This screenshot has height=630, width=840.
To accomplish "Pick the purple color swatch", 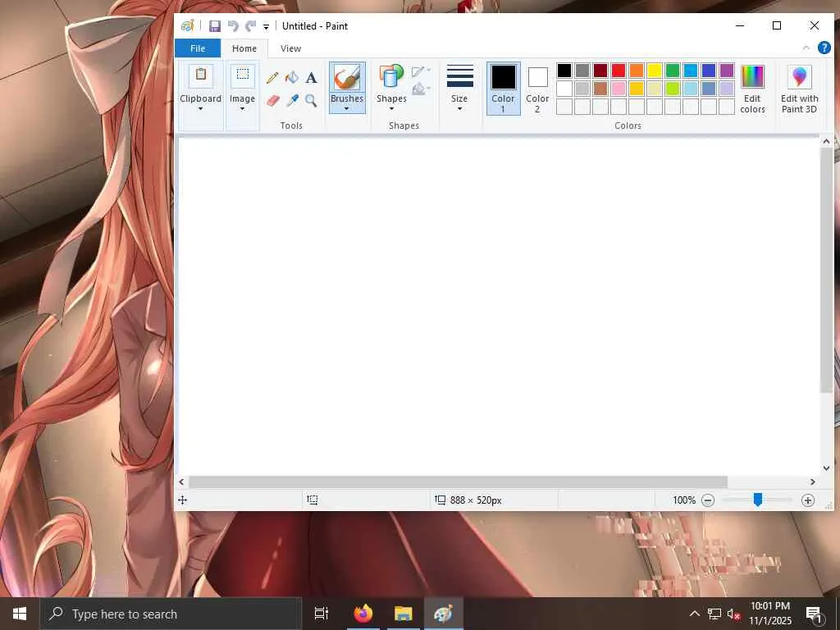I will click(x=727, y=71).
